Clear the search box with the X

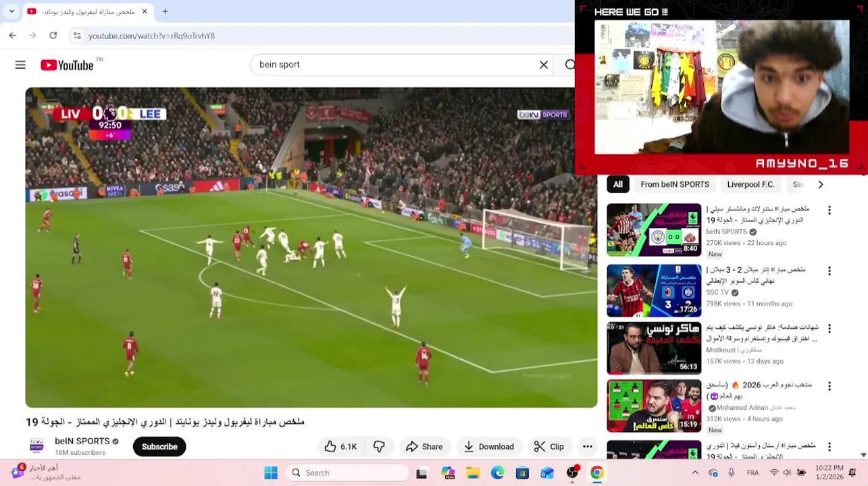544,65
